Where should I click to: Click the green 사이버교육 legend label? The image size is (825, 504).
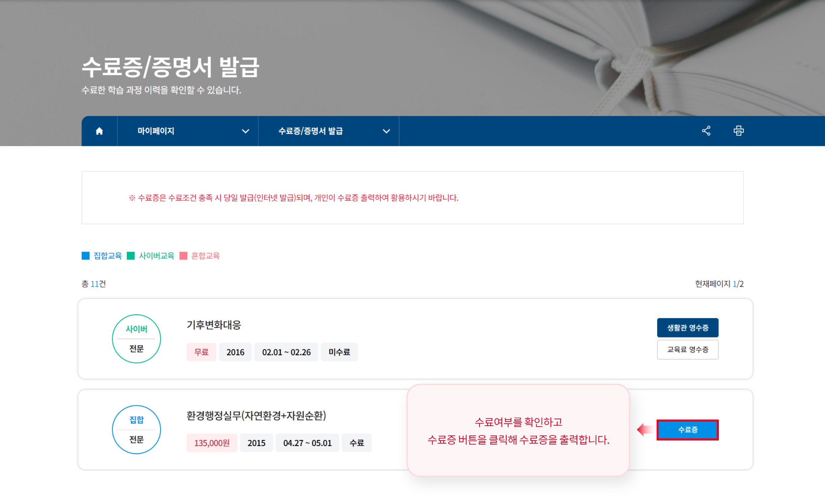coord(157,256)
